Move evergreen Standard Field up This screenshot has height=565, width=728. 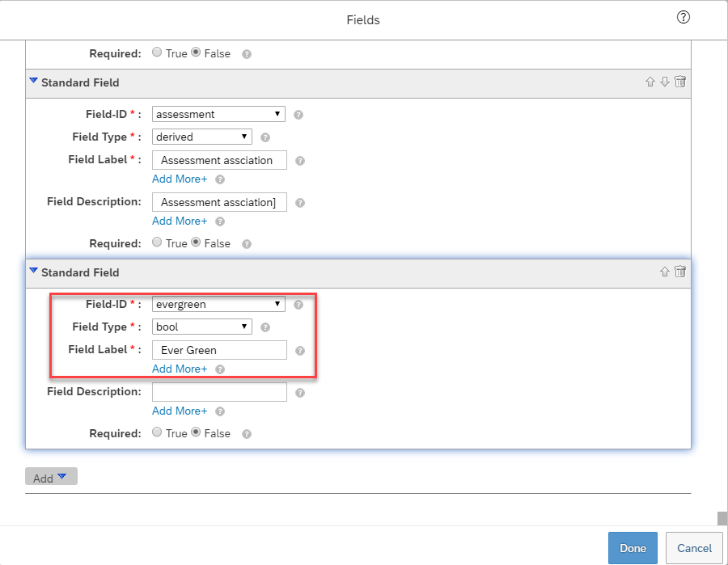[664, 272]
